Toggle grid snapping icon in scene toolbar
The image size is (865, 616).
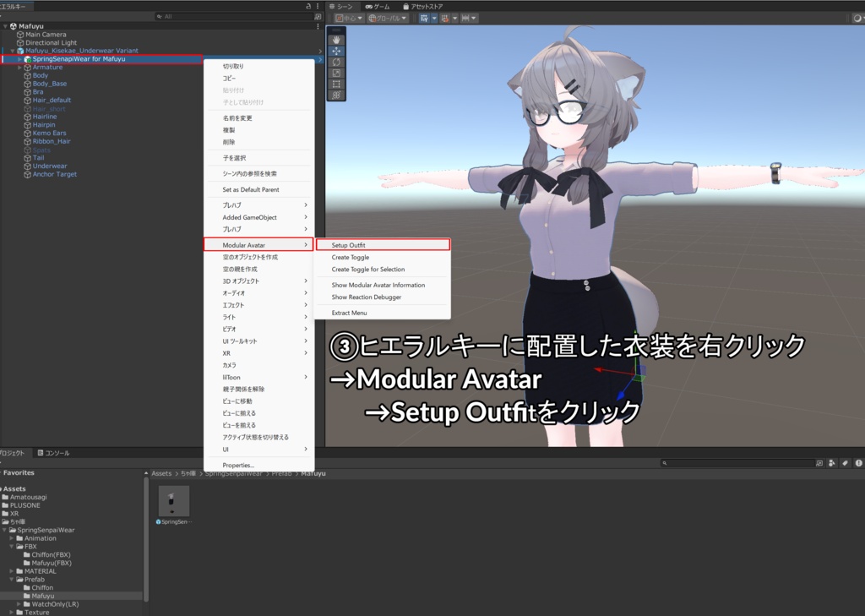coord(424,19)
